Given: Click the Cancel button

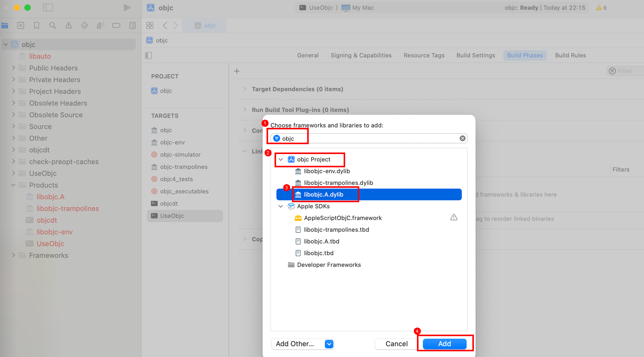Looking at the screenshot, I should click(x=396, y=344).
